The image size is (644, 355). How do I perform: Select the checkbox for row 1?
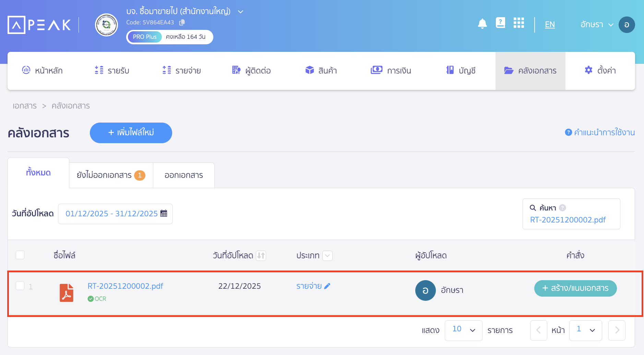click(20, 286)
